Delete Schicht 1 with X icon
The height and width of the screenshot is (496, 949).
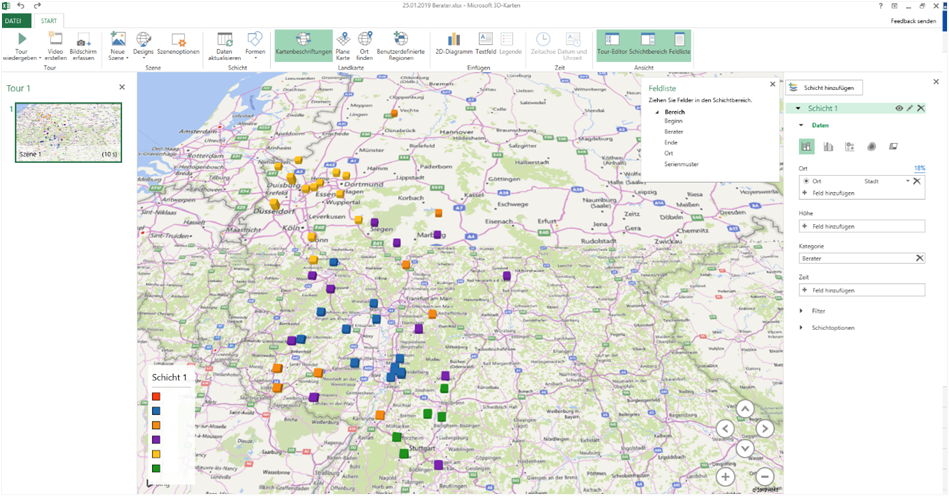(921, 108)
